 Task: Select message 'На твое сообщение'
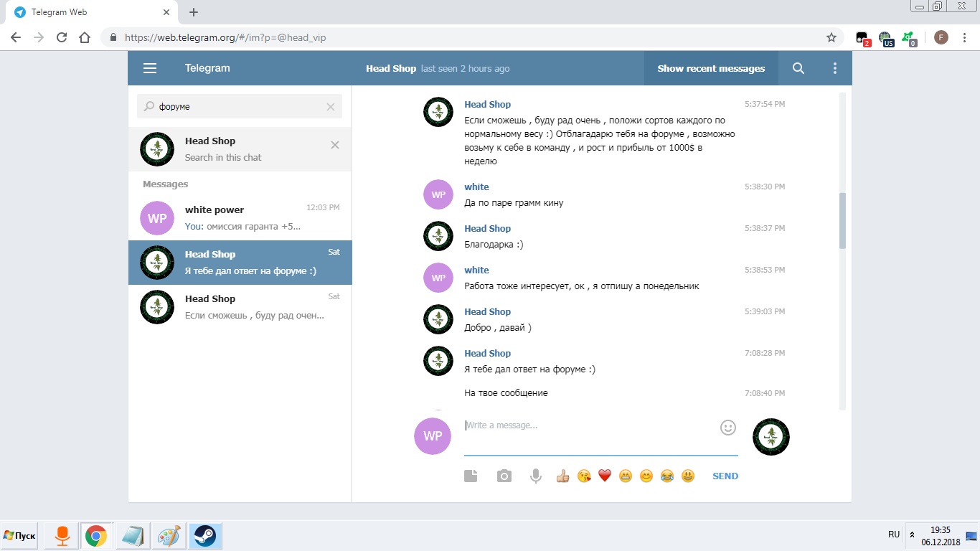[506, 392]
